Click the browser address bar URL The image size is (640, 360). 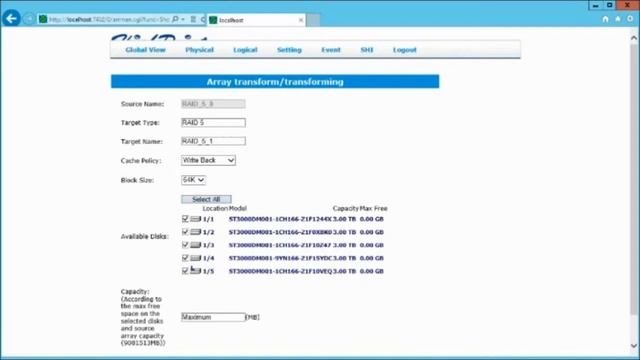109,19
